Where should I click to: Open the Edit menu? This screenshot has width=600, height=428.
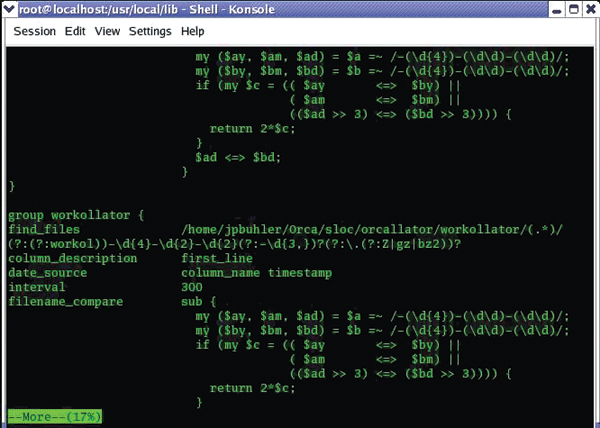pyautogui.click(x=75, y=31)
